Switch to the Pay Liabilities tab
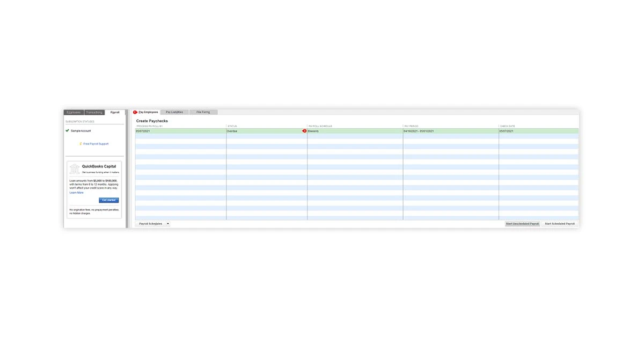 tap(175, 112)
